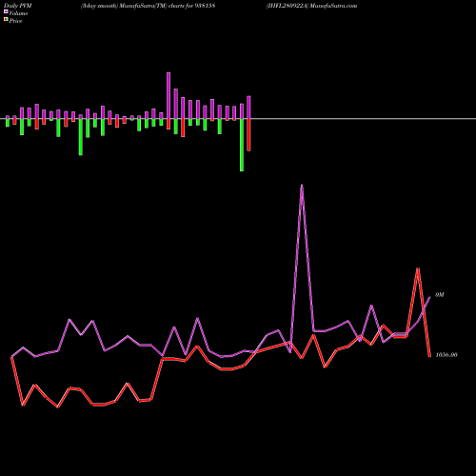Click the '1056.00' price value label
Viewport: 476px width, 476px height.
pyautogui.click(x=446, y=355)
